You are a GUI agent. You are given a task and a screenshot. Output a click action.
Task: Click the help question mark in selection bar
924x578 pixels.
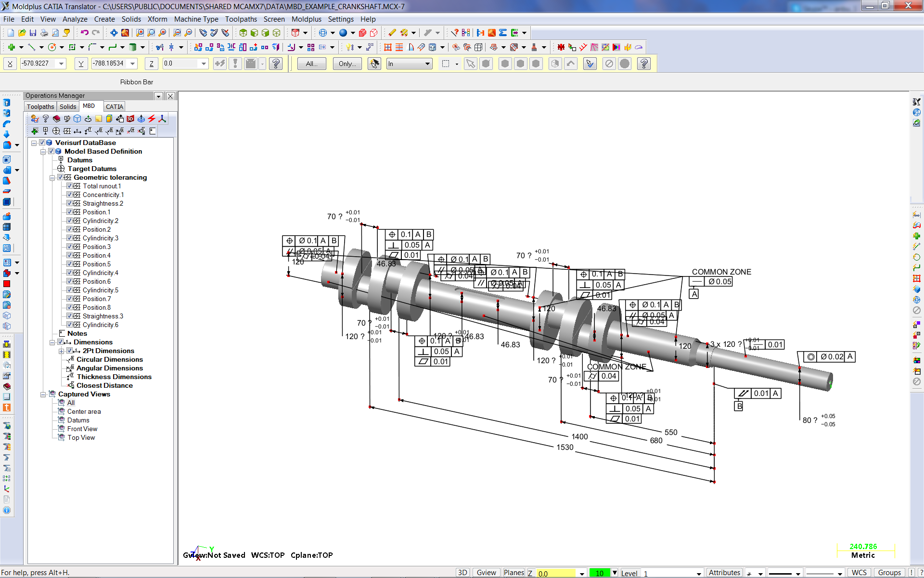coord(644,64)
